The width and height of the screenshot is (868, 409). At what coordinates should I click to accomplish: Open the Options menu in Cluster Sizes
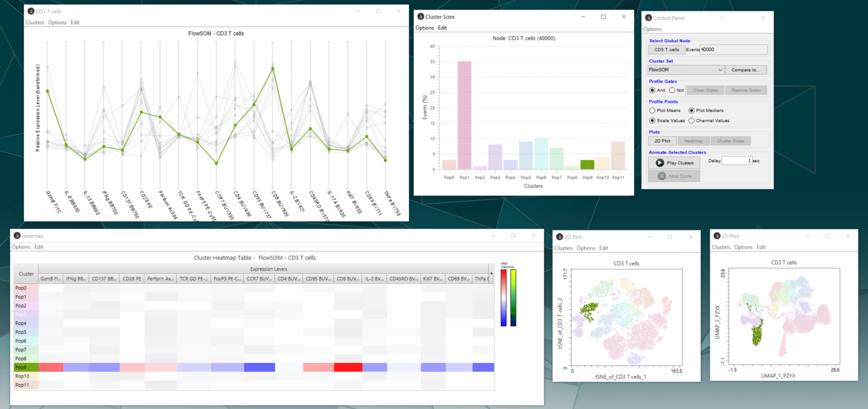(x=424, y=27)
